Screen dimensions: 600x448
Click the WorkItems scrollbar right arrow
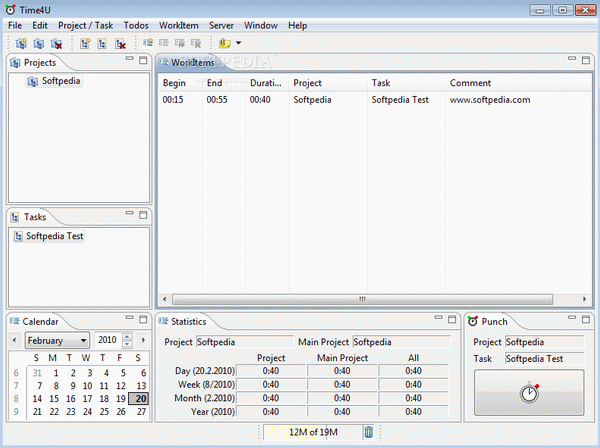pos(584,299)
